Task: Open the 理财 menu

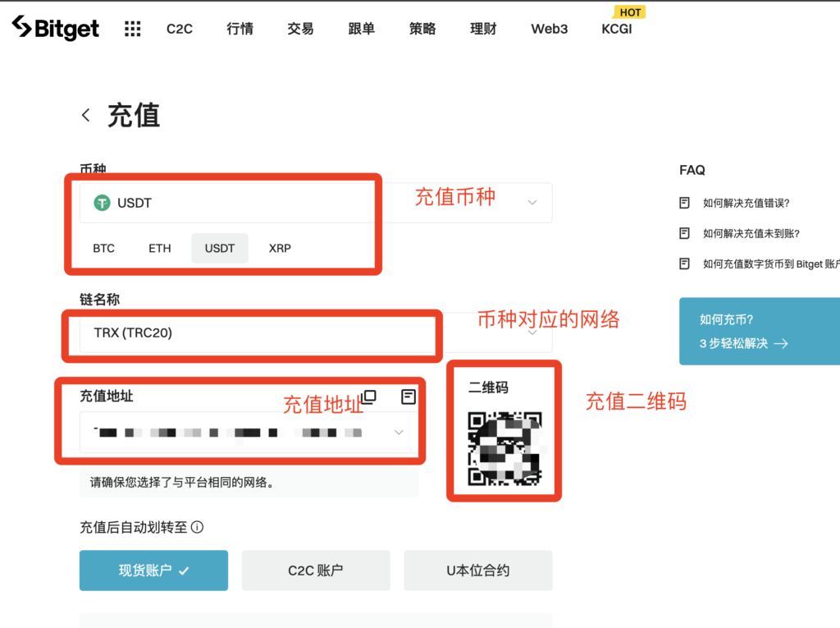Action: 483,29
